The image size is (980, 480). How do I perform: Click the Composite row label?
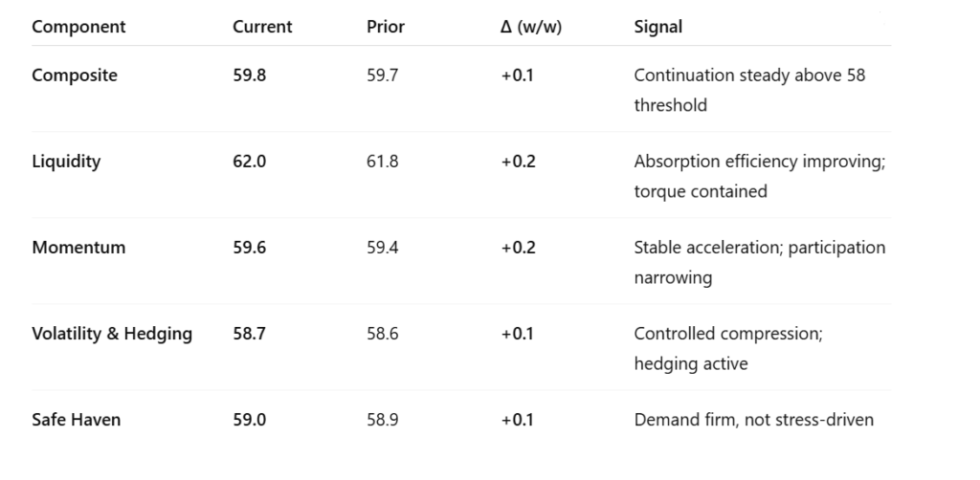click(x=75, y=76)
